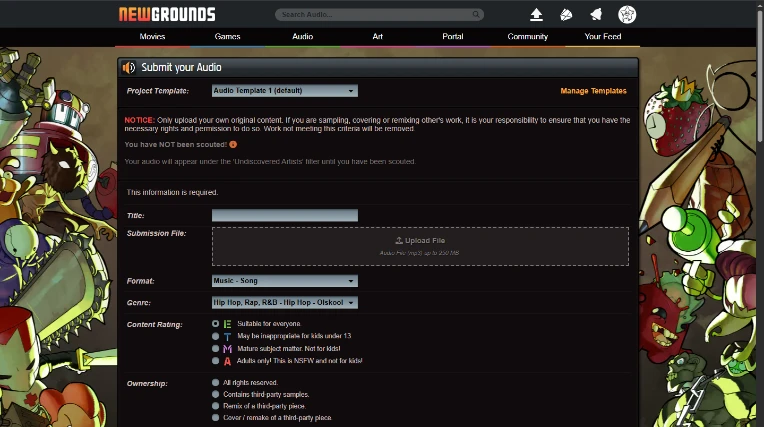Select 'May be inappropriate for kids under 13'
Screen dimensions: 764x427
[x=215, y=336]
